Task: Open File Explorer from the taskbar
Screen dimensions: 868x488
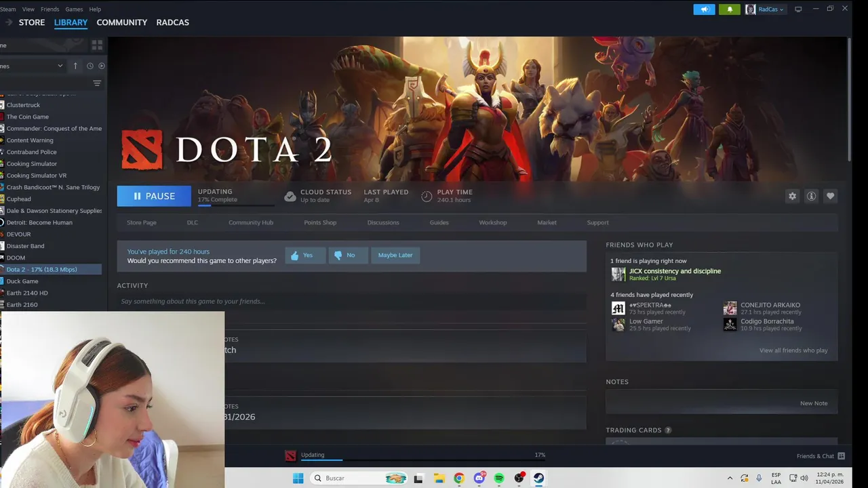Action: tap(439, 479)
